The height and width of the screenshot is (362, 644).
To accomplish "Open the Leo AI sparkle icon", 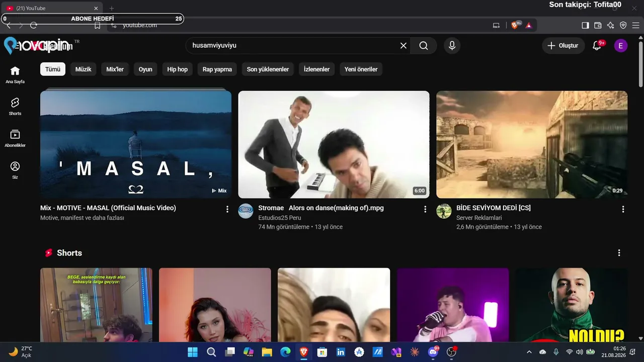I will coord(610,25).
